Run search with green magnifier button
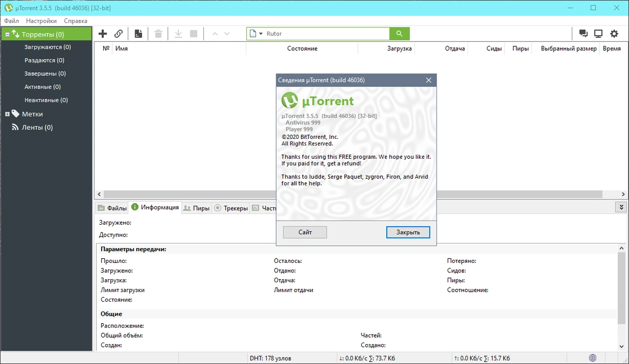 (x=399, y=34)
